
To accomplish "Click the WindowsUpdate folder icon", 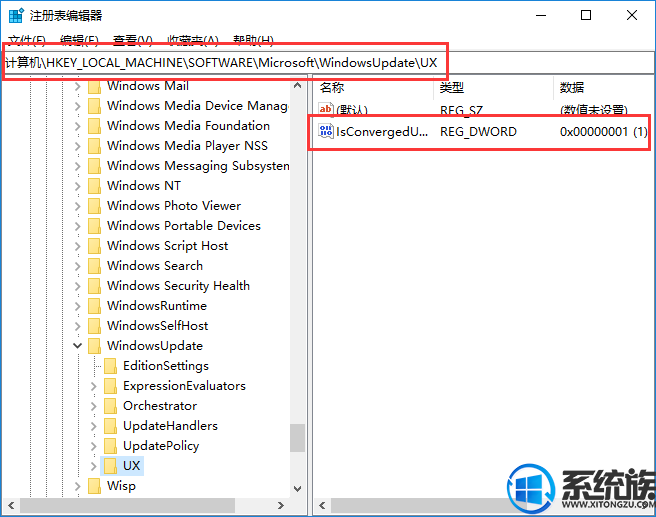I will point(95,346).
